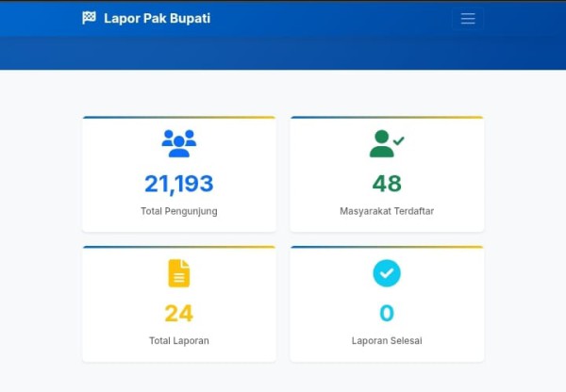The height and width of the screenshot is (392, 566).
Task: Select the 0 completed reports number
Action: click(x=387, y=313)
